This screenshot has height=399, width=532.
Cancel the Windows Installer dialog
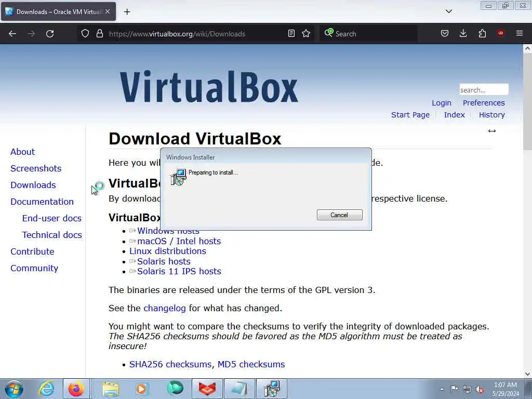(339, 215)
